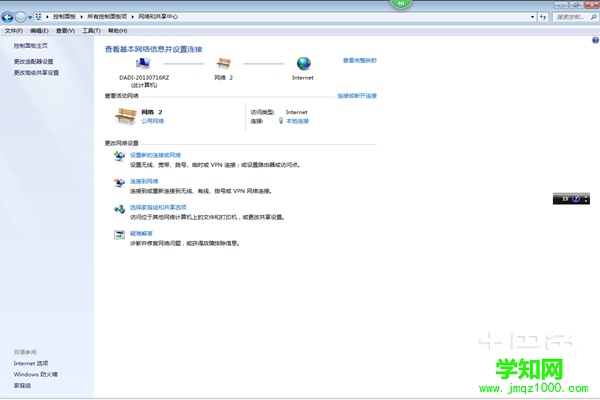This screenshot has height=400, width=600.
Task: Open 更改高级共享设置 in the sidebar
Action: point(36,72)
